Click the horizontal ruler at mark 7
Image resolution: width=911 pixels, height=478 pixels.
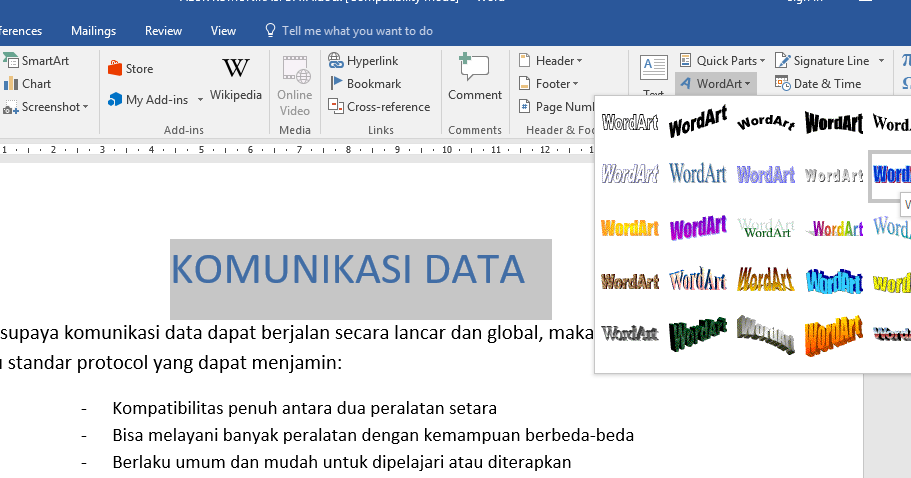pos(299,150)
